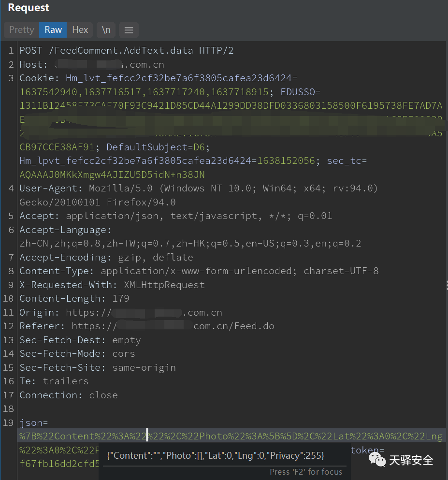
Task: Toggle the \n non-printable characters button
Action: 106,30
